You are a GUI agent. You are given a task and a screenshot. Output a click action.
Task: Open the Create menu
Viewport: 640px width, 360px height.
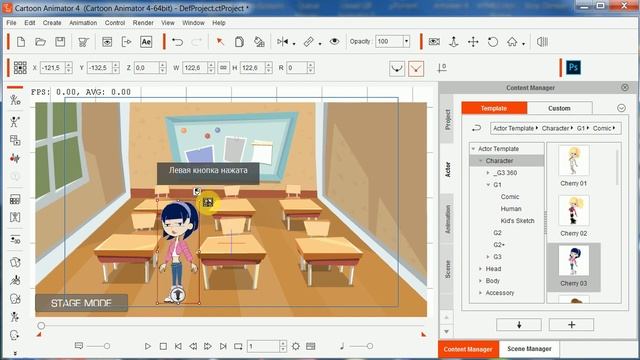[52, 23]
